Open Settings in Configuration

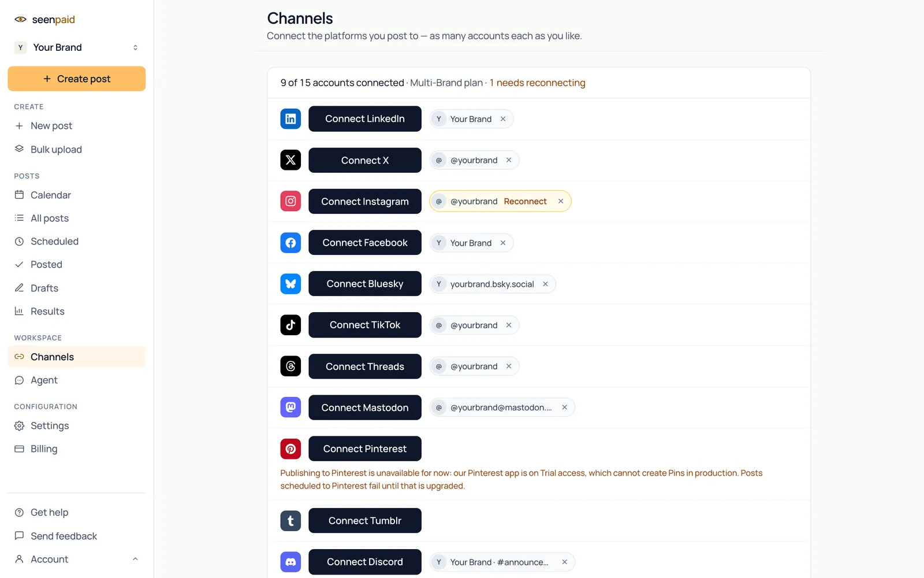coord(76,425)
